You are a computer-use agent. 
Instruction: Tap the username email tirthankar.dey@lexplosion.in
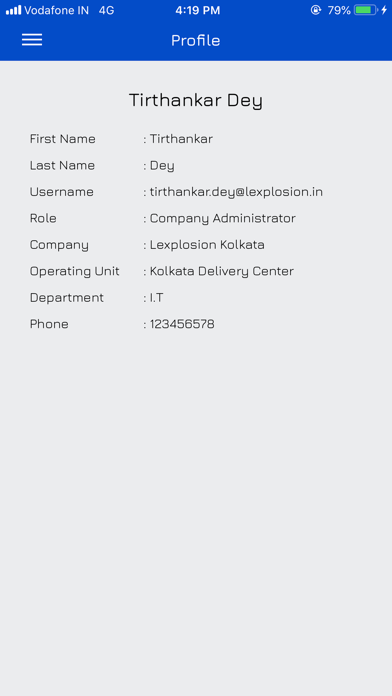(x=236, y=192)
